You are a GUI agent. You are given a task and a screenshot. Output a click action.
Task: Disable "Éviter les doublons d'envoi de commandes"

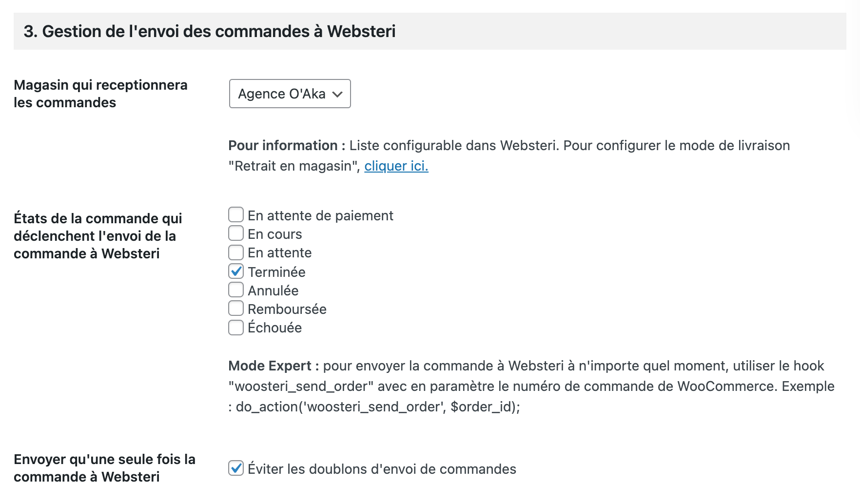[x=236, y=468]
